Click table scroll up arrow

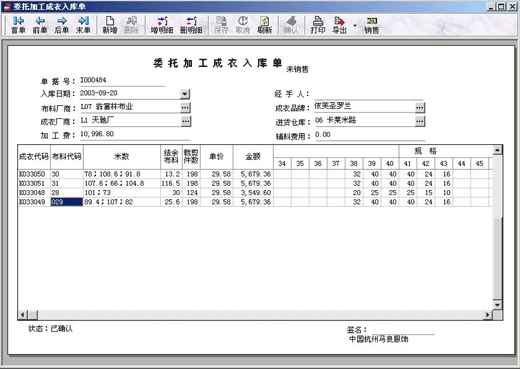click(497, 150)
